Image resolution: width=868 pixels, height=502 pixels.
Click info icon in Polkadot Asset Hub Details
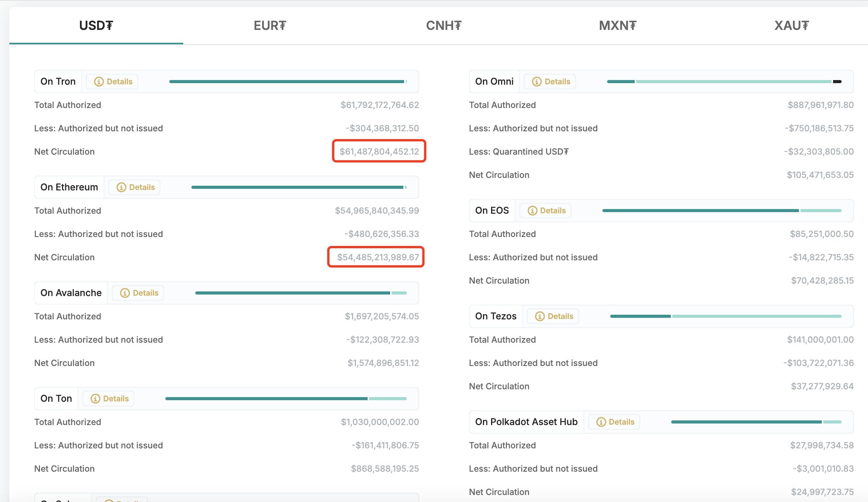(x=601, y=422)
